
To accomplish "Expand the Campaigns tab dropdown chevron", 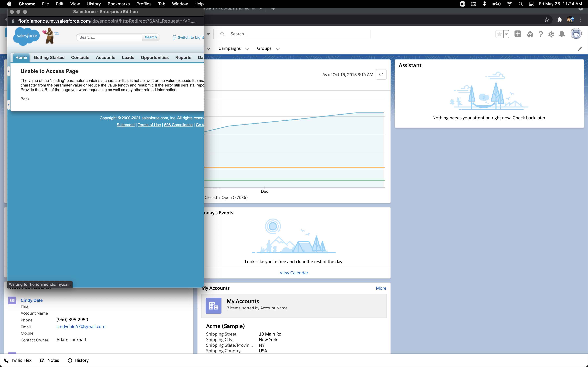I will pyautogui.click(x=247, y=49).
